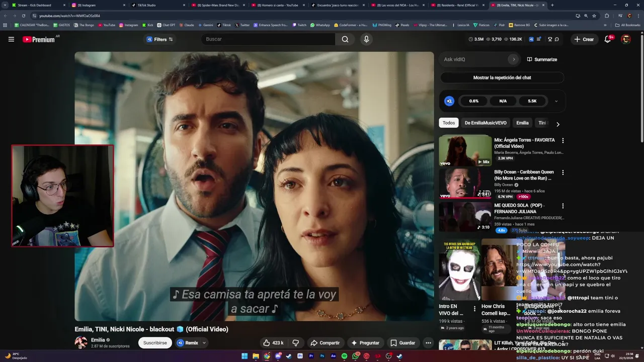The image size is (644, 362).
Task: Open Chrome extensions puzzle menu
Action: pyautogui.click(x=607, y=16)
